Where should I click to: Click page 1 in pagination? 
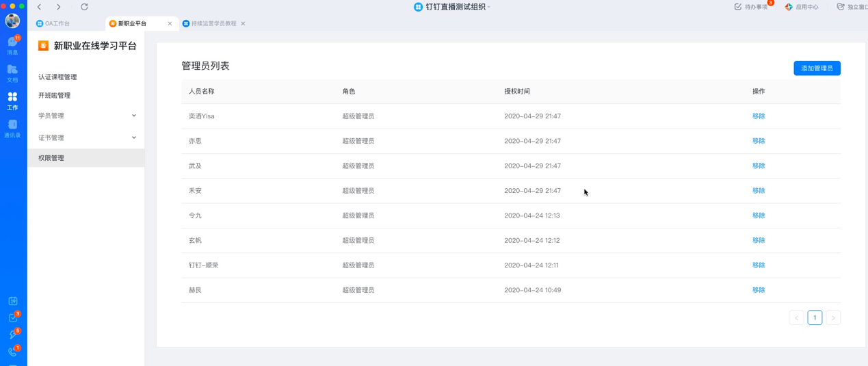(814, 317)
